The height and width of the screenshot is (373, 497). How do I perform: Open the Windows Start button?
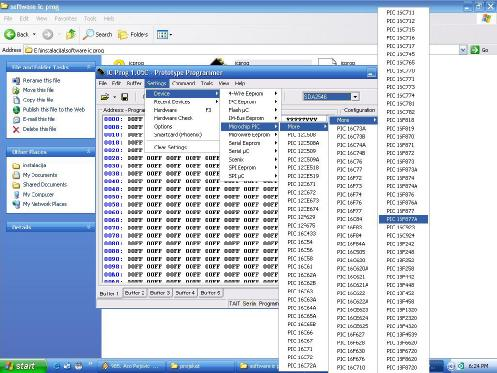[23, 366]
